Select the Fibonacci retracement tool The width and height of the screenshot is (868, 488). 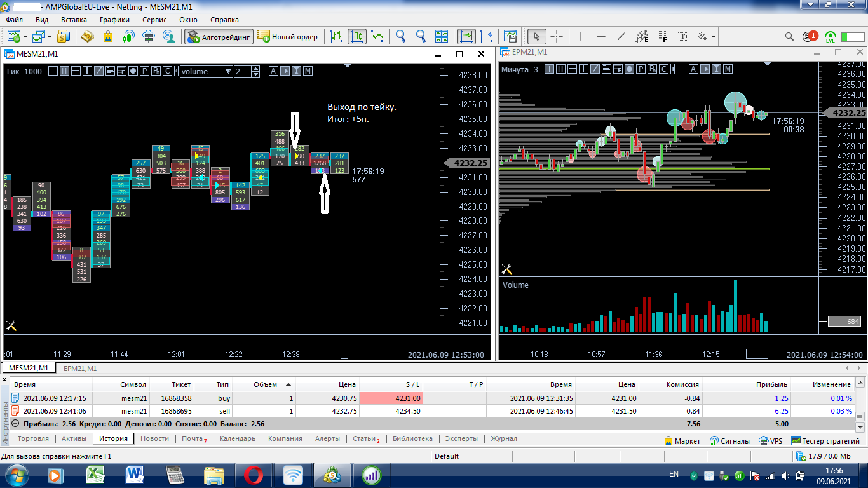click(663, 36)
